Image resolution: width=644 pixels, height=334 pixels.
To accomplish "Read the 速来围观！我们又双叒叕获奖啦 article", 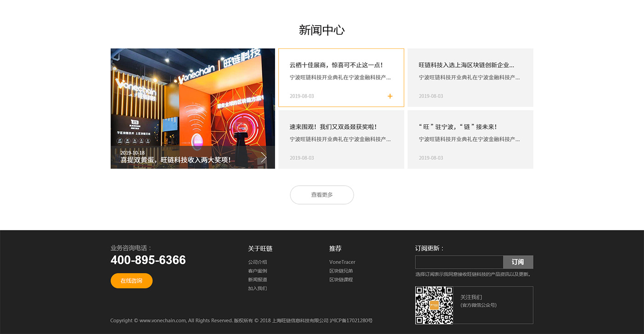I will 333,127.
